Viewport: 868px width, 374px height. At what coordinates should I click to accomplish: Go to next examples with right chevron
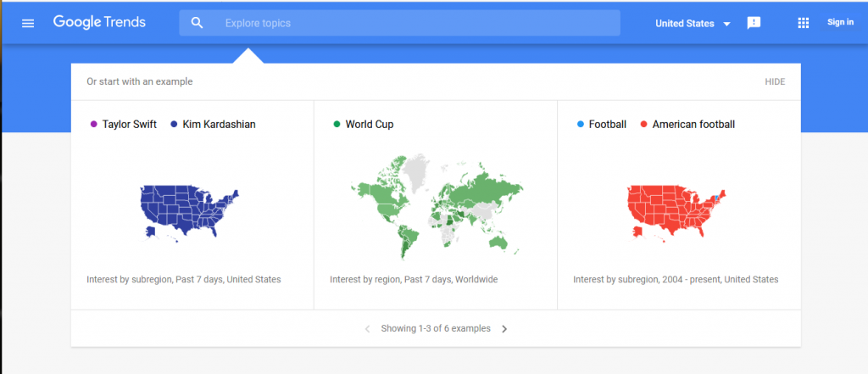[x=504, y=329]
